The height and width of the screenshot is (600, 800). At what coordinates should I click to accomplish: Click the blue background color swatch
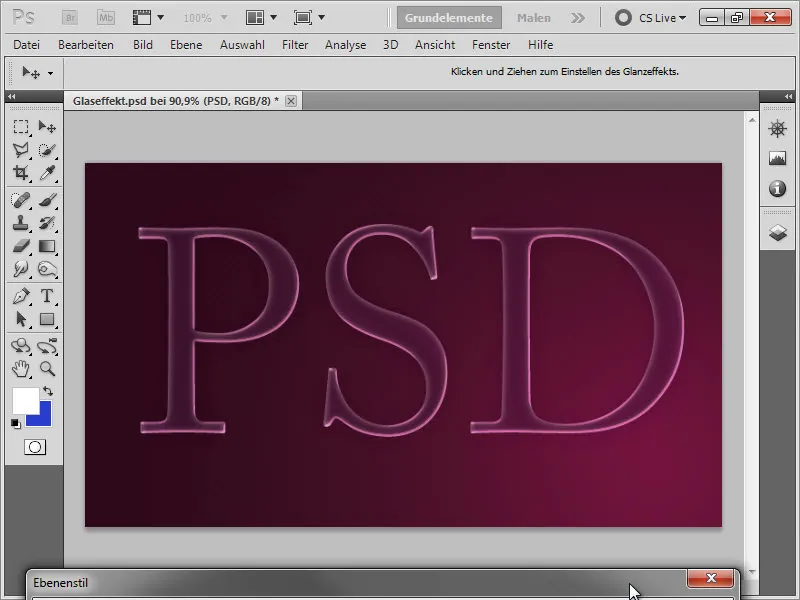tap(45, 418)
